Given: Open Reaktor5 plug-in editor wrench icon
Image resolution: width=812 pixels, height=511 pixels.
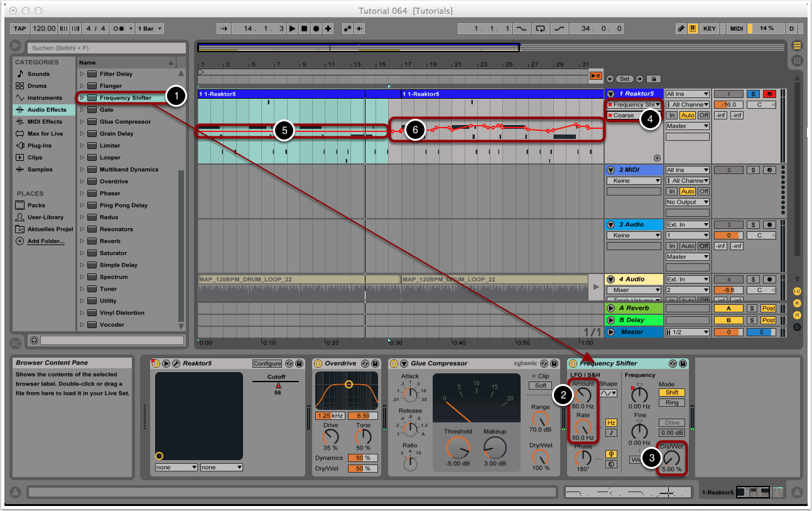Looking at the screenshot, I should click(x=176, y=363).
